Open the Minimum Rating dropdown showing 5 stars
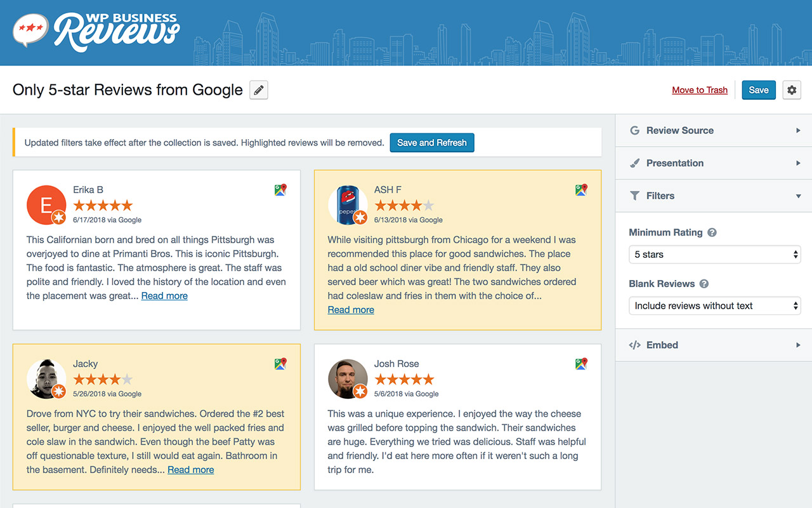This screenshot has width=812, height=508. pyautogui.click(x=715, y=255)
